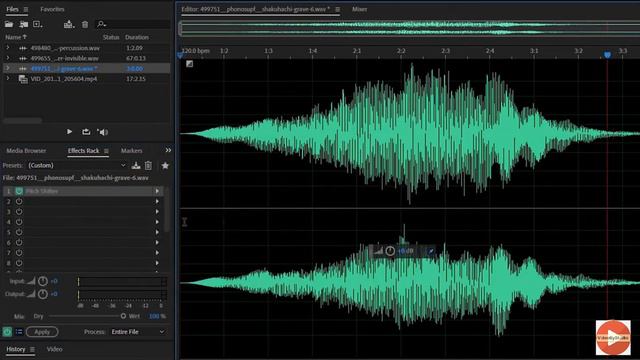Open effect menu arrow for slot 1

157,191
